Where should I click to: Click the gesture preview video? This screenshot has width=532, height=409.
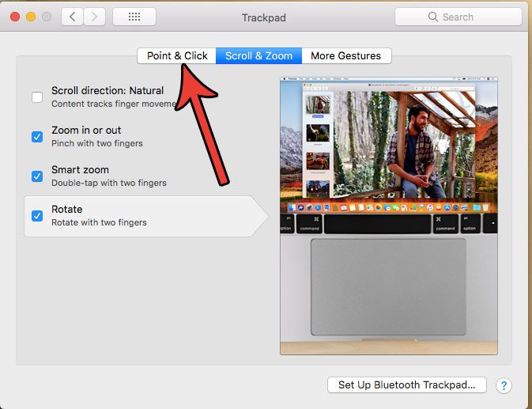pos(388,215)
